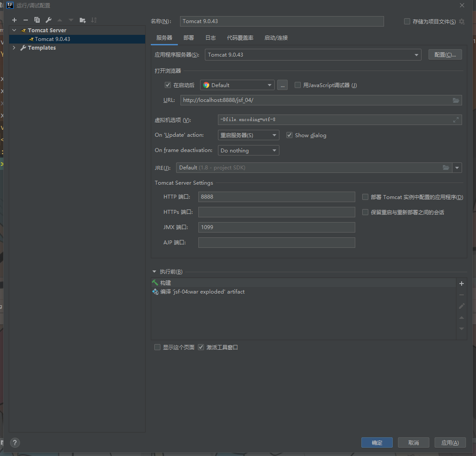The width and height of the screenshot is (476, 456).
Task: Enable JavaScript debugger checkbox
Action: coord(297,85)
